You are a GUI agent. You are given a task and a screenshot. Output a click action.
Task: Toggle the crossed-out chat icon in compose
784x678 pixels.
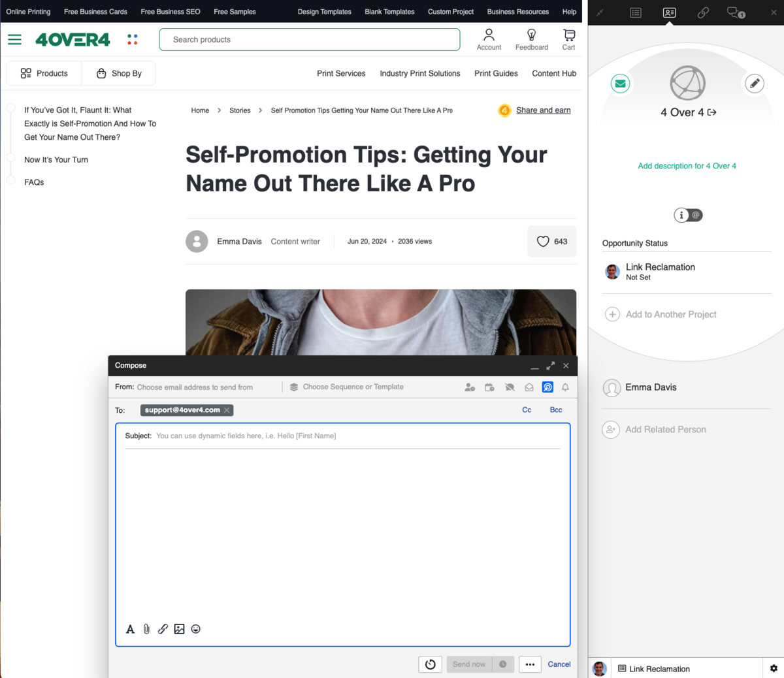pos(510,387)
